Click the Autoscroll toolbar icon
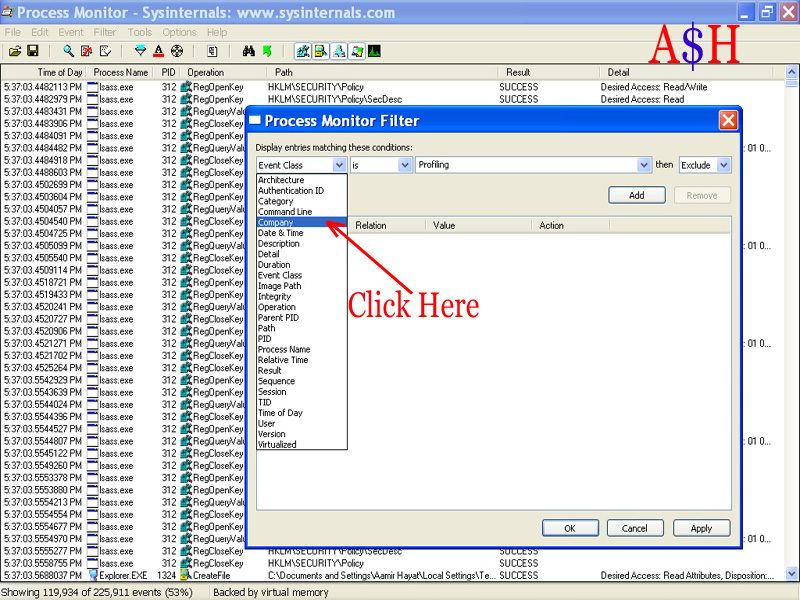 pos(87,51)
